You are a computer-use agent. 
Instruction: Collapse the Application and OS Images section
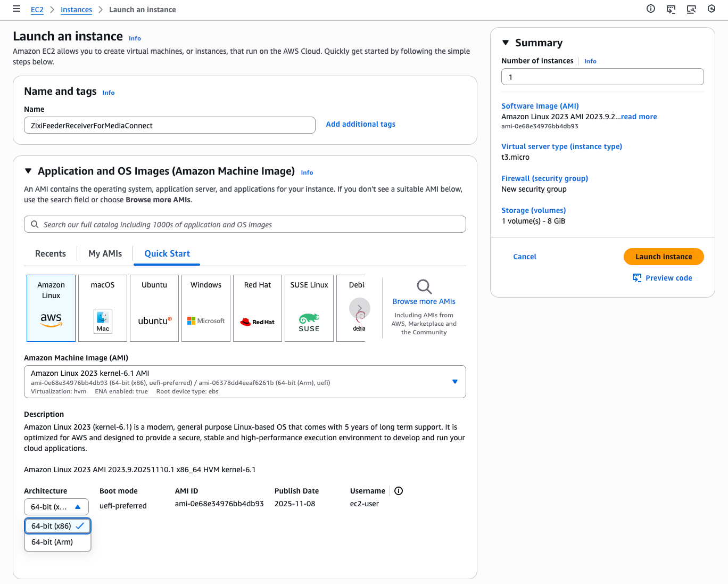28,171
